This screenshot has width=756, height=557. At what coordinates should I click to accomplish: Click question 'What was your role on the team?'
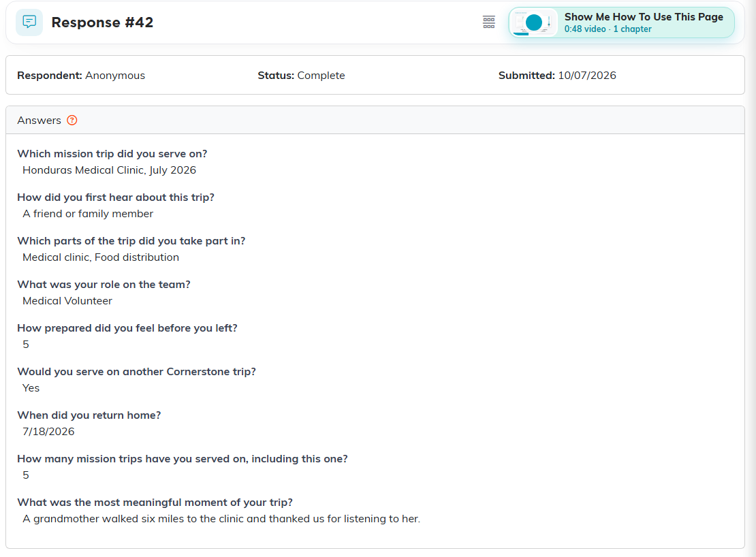pos(104,284)
